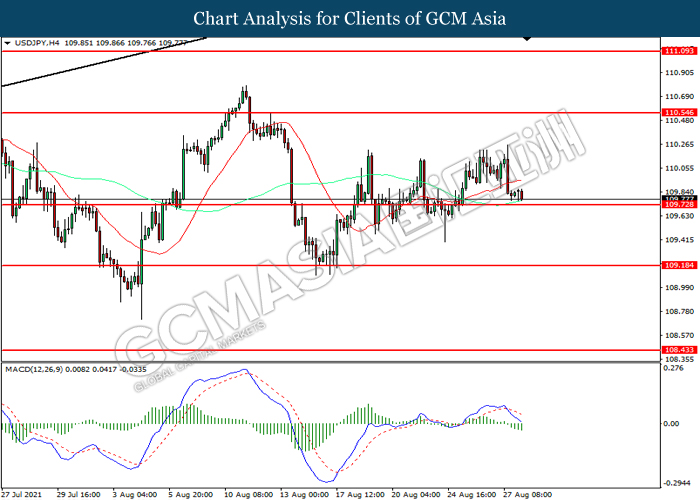Click the 110.905 price axis value
Viewport: 700px width, 500px height.
679,73
